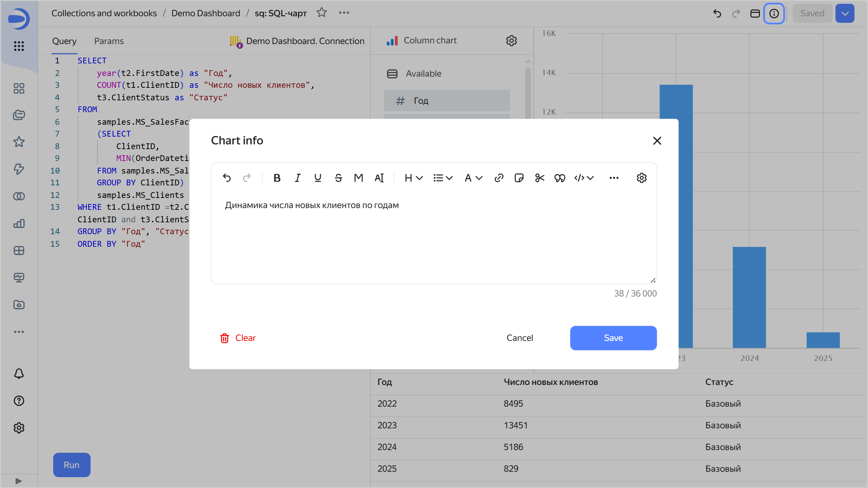Click the resize handle of the editor
The height and width of the screenshot is (488, 868).
[653, 280]
